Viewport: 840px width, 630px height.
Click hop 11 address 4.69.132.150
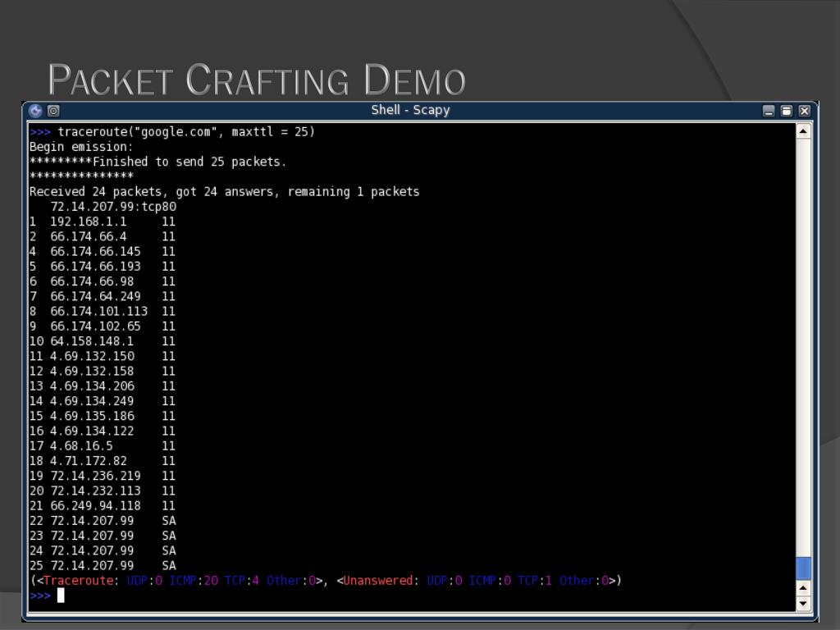click(92, 356)
